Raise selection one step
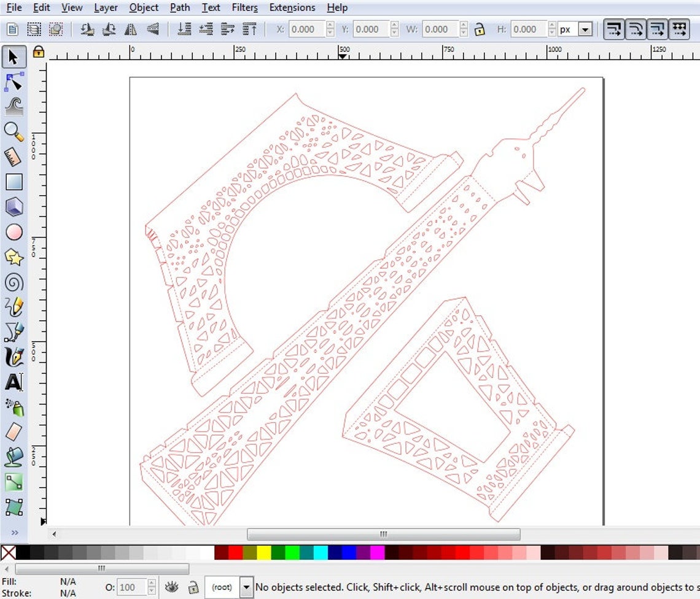The width and height of the screenshot is (700, 599). pyautogui.click(x=228, y=29)
